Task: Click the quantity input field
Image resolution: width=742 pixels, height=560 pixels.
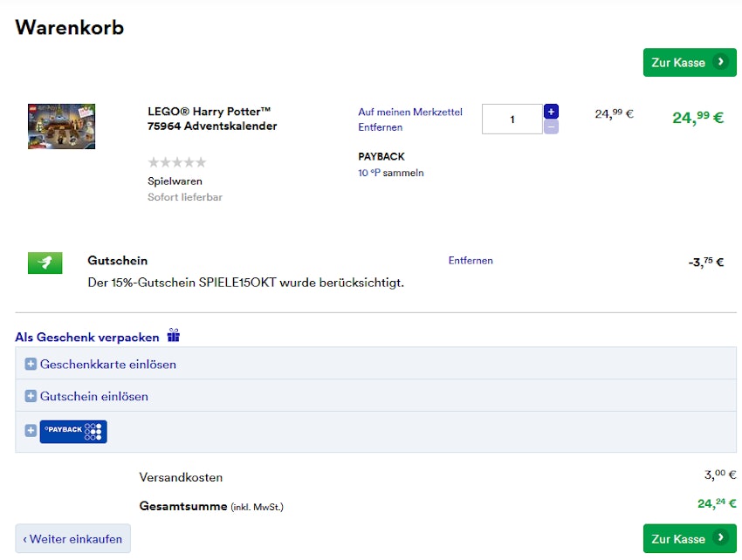Action: tap(512, 120)
